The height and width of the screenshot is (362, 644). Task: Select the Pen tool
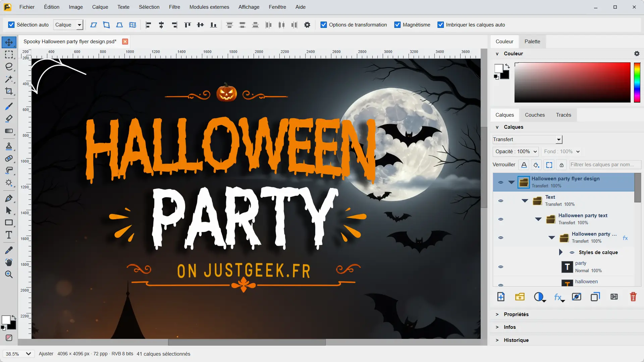coord(9,198)
